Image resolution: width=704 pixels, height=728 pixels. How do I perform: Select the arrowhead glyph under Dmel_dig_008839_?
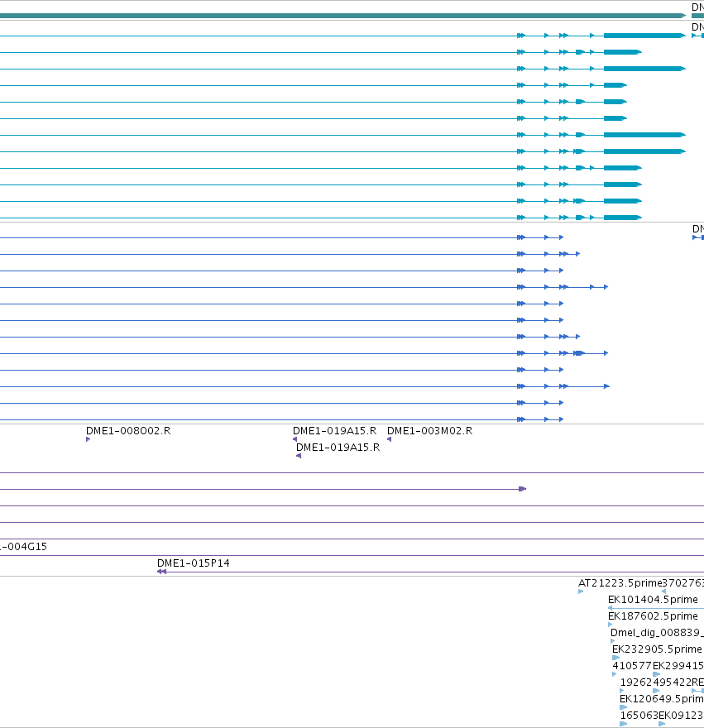(612, 641)
